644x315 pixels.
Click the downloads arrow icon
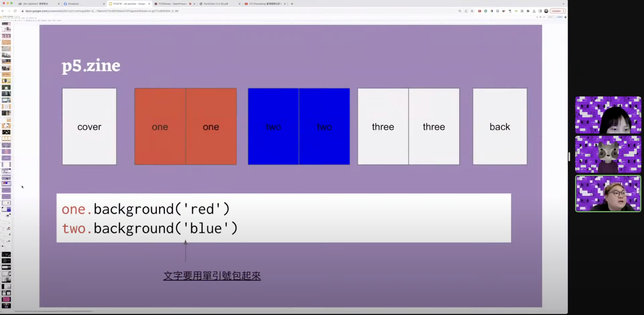point(534,11)
